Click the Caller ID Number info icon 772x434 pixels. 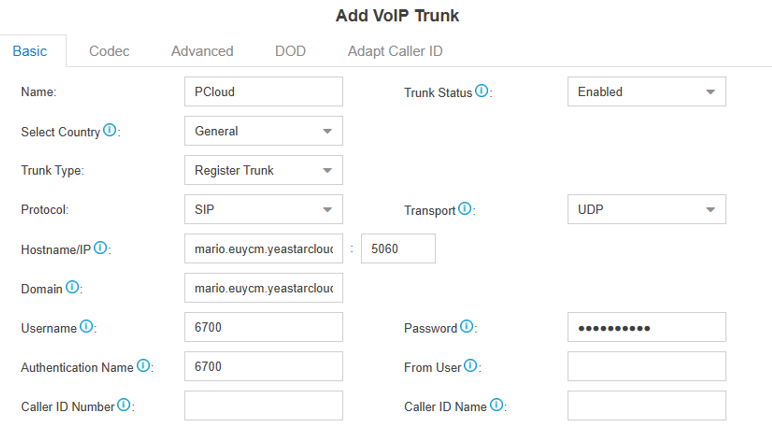pos(124,405)
